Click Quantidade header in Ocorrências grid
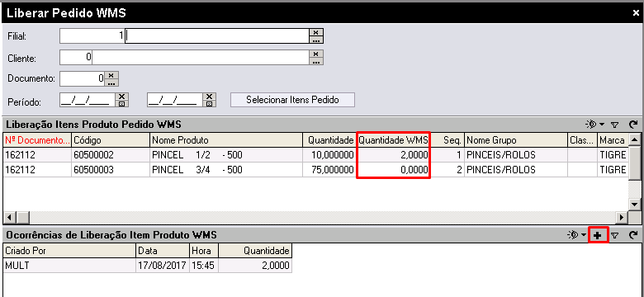The image size is (644, 297). (255, 251)
